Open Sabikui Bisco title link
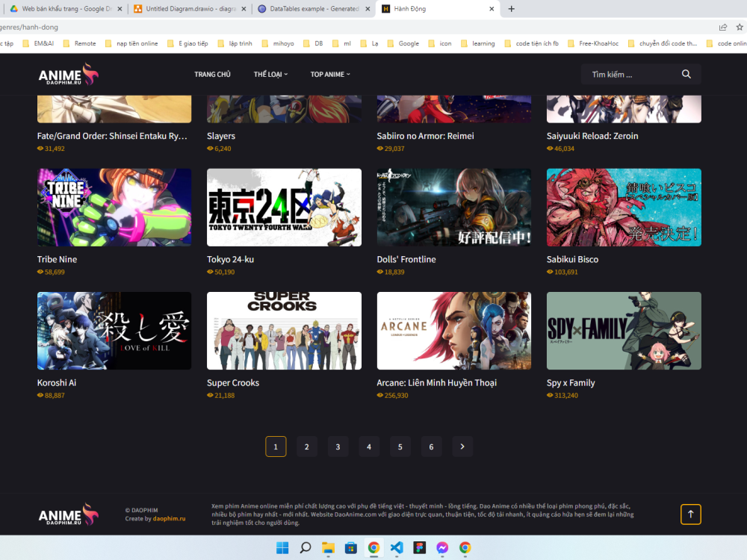Screen dimensions: 747x560 572,260
